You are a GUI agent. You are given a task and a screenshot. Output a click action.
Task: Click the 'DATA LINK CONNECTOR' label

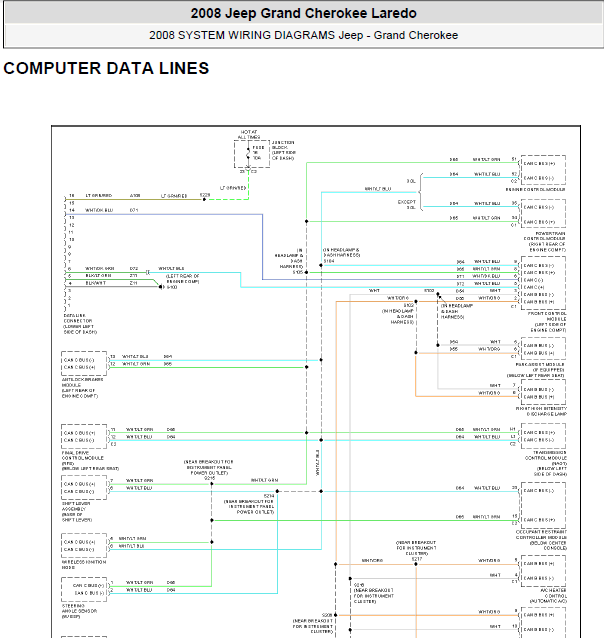coord(75,318)
